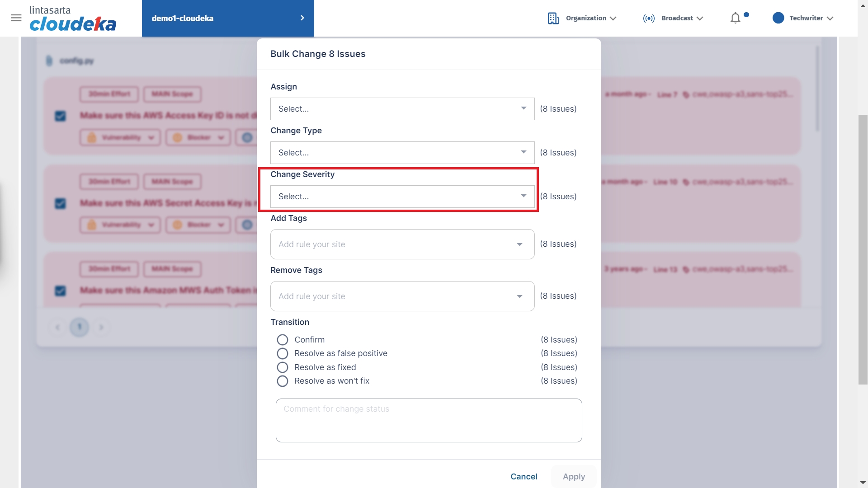Viewport: 868px width, 488px height.
Task: Select the Confirm transition radio button
Action: click(x=283, y=340)
